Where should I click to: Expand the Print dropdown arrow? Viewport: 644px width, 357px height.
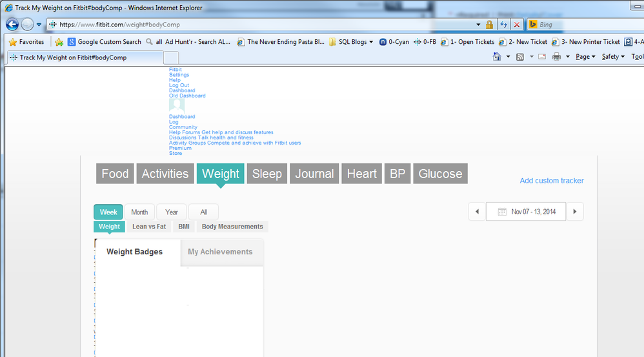tap(568, 57)
